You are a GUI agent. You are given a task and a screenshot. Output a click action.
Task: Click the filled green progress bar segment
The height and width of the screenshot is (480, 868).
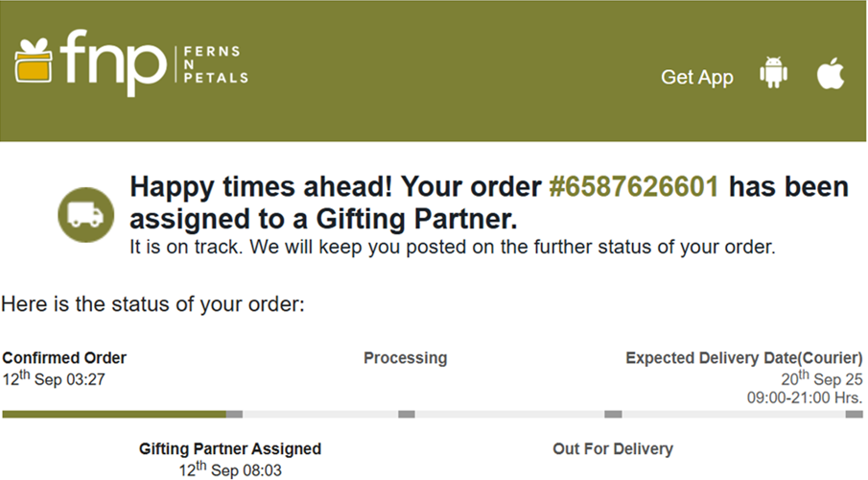pyautogui.click(x=113, y=414)
